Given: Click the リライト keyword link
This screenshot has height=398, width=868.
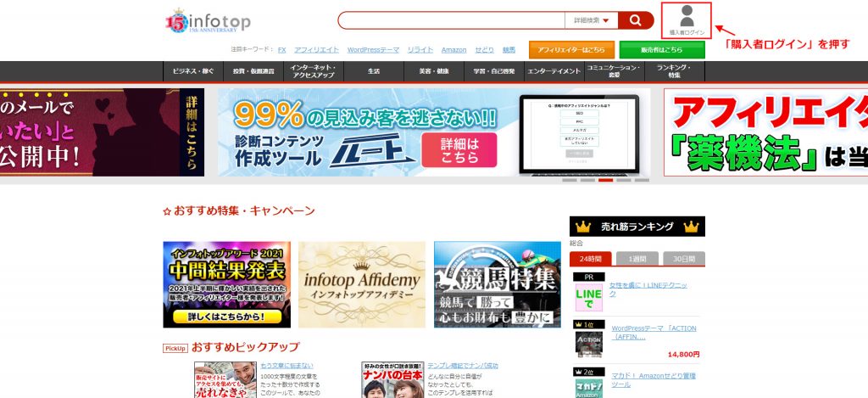Looking at the screenshot, I should click(420, 50).
